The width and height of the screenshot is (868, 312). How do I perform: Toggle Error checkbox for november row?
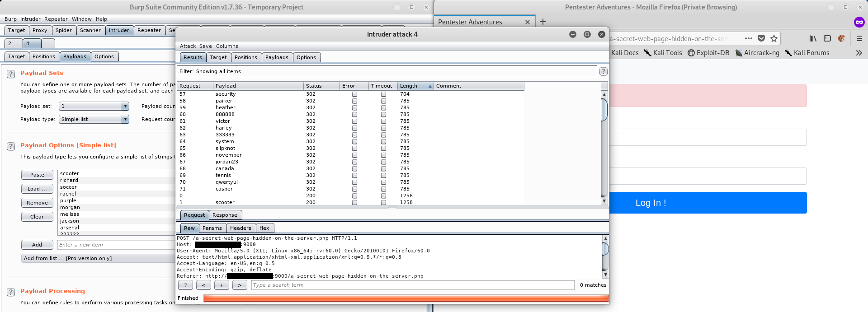click(354, 155)
